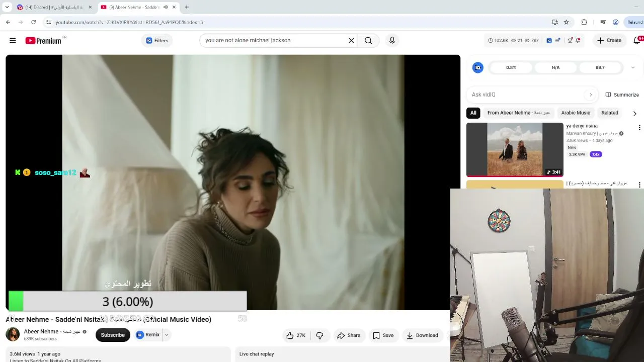644x362 pixels.
Task: Open the Create menu button
Action: (x=609, y=40)
